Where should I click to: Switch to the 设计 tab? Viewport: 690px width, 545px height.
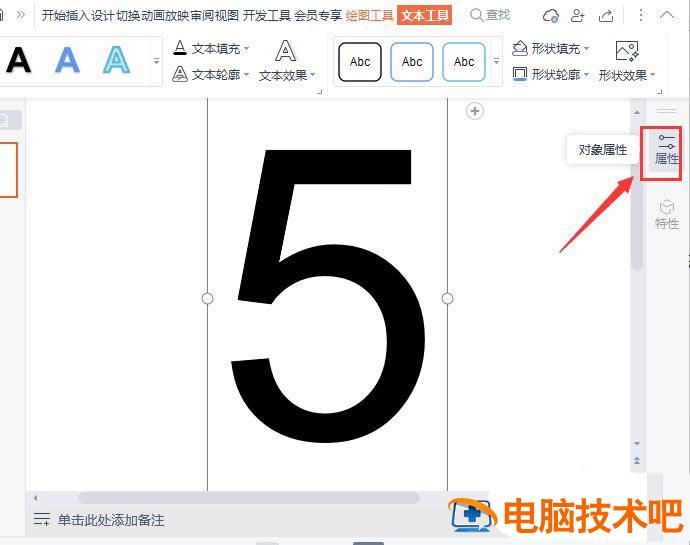103,15
